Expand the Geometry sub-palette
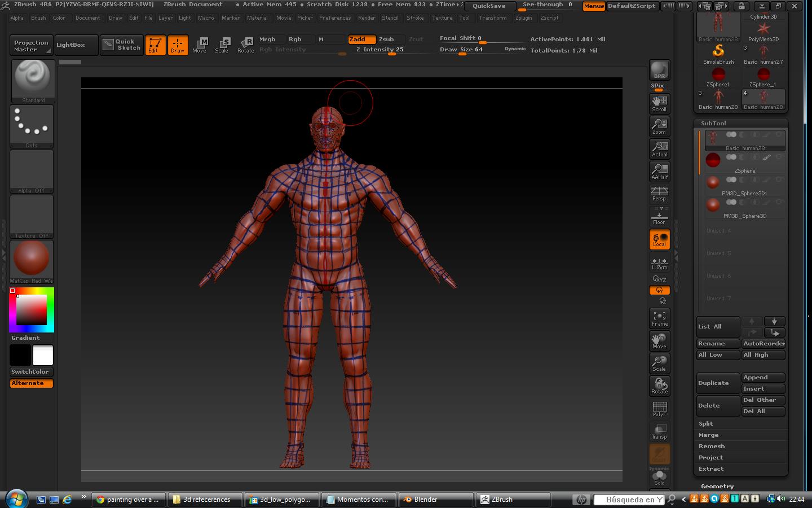 pos(717,486)
